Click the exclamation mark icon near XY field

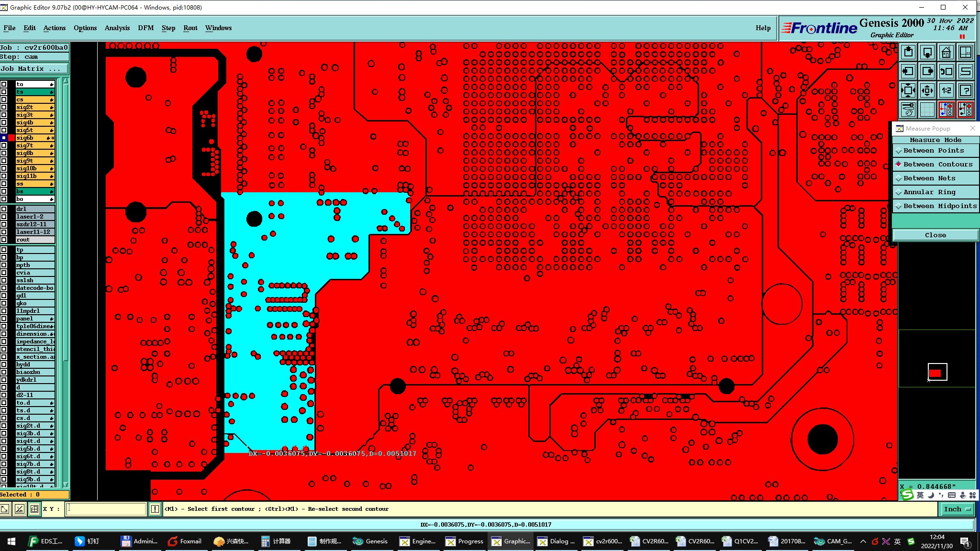(x=155, y=509)
